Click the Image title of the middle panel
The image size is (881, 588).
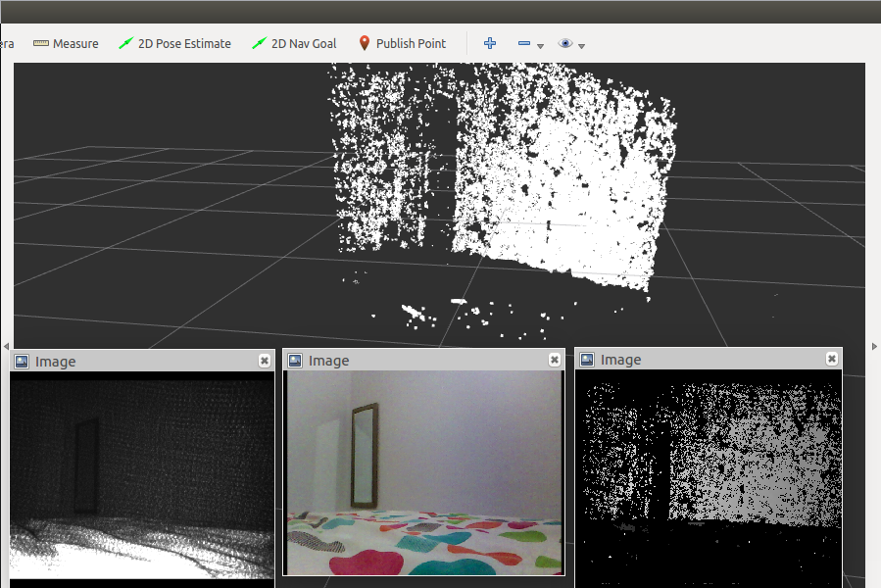pos(328,360)
